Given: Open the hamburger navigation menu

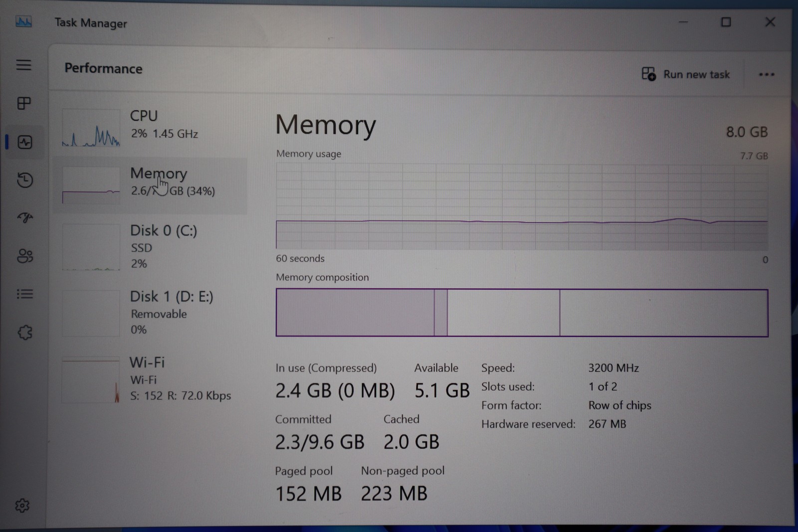Looking at the screenshot, I should (23, 65).
